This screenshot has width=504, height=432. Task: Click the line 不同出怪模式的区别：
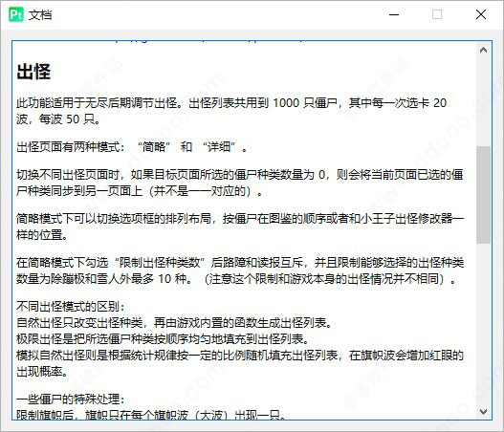pos(71,307)
